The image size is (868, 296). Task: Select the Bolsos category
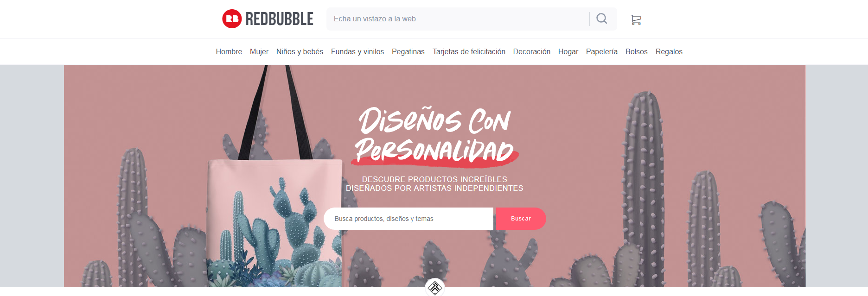[x=637, y=51]
